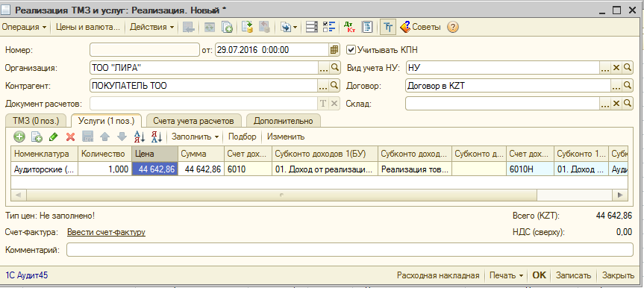Switch to the ТМЗ (0 поз.) tab
The width and height of the screenshot is (644, 288).
(36, 121)
